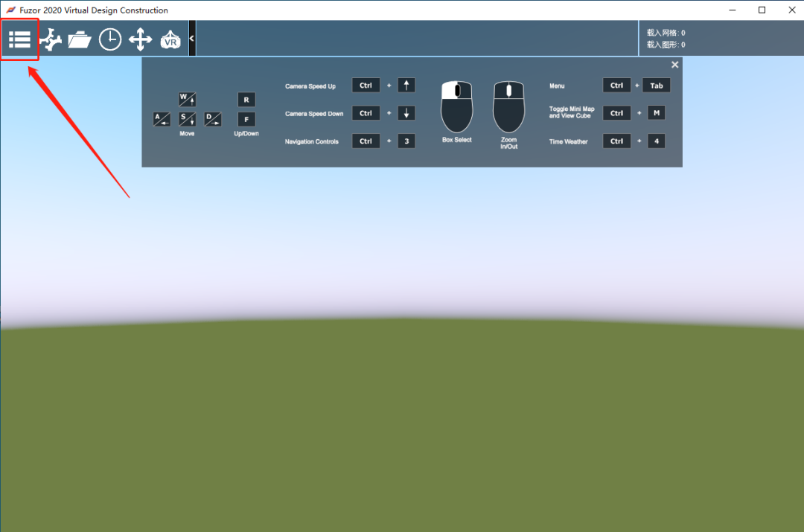Click the R up key icon
The image size is (804, 532).
tap(246, 100)
